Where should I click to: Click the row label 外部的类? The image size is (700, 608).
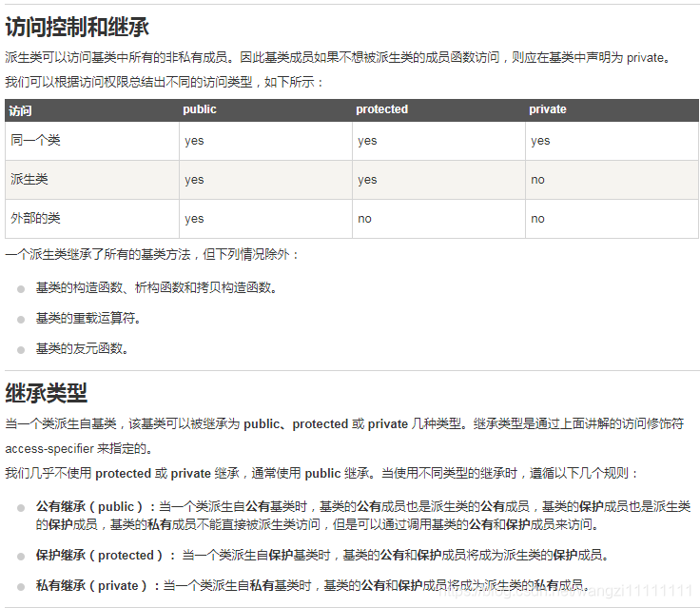[36, 218]
